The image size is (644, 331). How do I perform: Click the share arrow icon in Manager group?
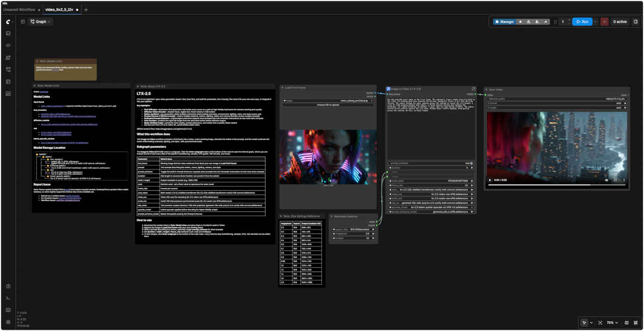coord(545,22)
